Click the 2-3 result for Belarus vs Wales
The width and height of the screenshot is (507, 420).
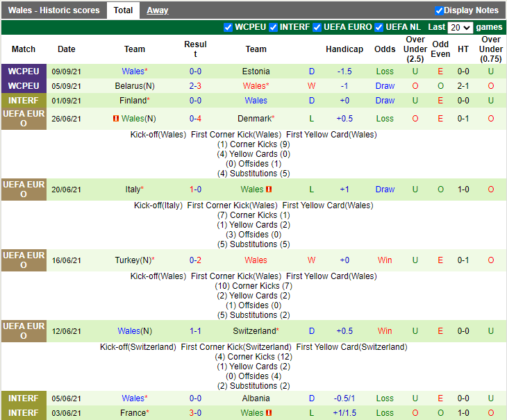[x=195, y=86]
